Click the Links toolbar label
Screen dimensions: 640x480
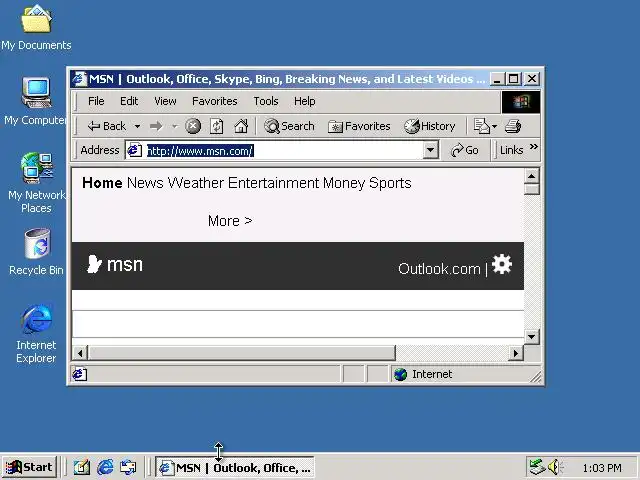point(511,150)
